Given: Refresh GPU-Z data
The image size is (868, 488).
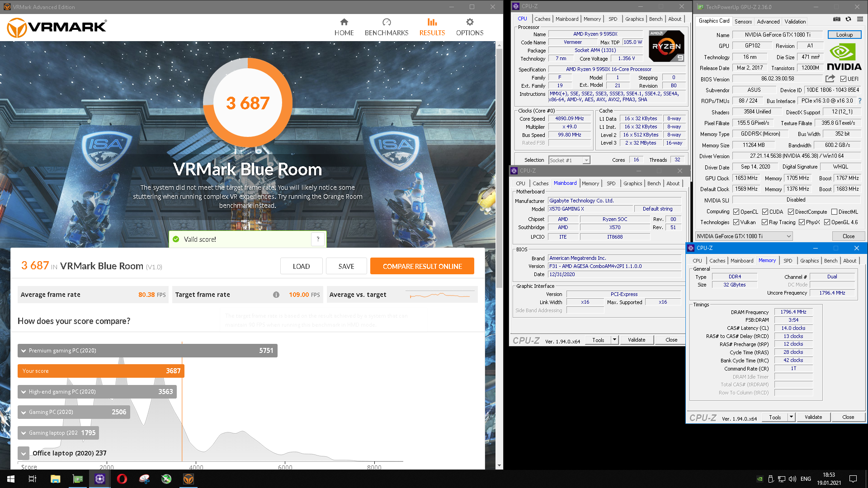Looking at the screenshot, I should click(848, 19).
